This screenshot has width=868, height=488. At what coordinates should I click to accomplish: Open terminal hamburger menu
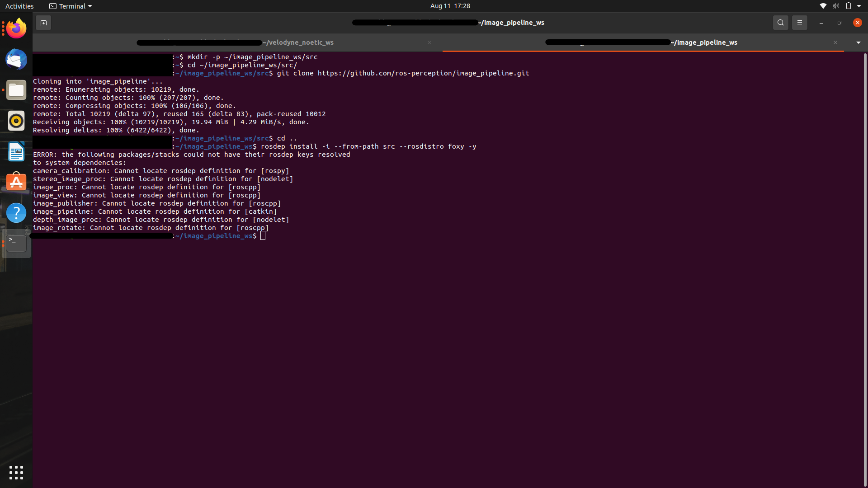pyautogui.click(x=799, y=23)
